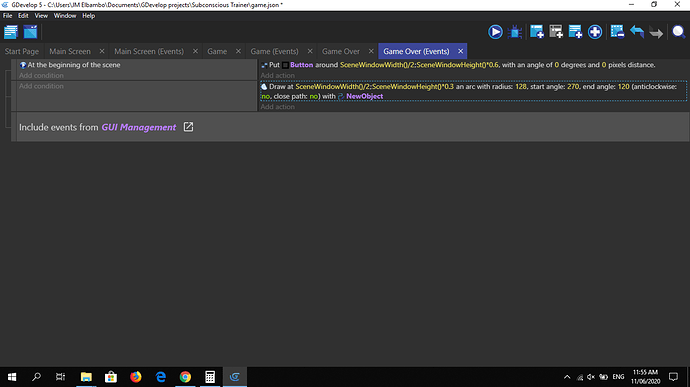Show hidden system tray icons chevron
Viewport: 690px width, 387px height.
coord(567,377)
